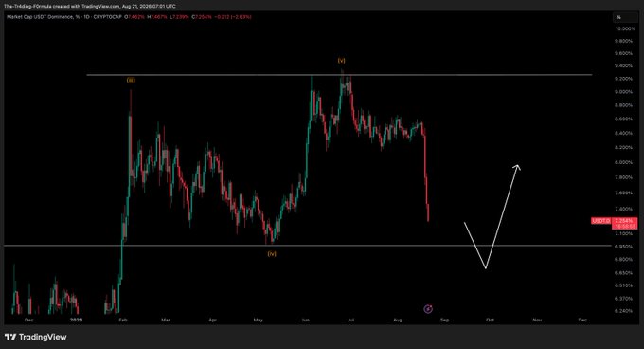The image size is (644, 349).
Task: Click the 6.800% price axis label
Action: click(623, 260)
